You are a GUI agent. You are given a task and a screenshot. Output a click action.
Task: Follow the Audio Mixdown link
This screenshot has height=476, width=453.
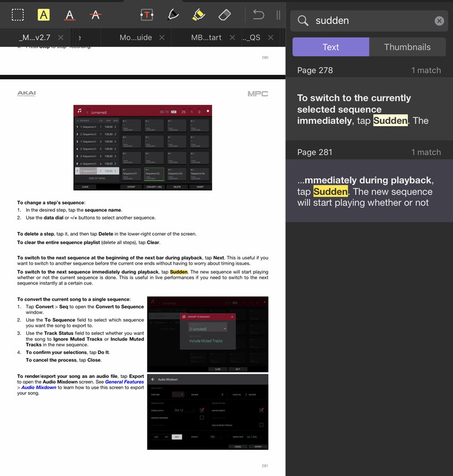[39, 388]
